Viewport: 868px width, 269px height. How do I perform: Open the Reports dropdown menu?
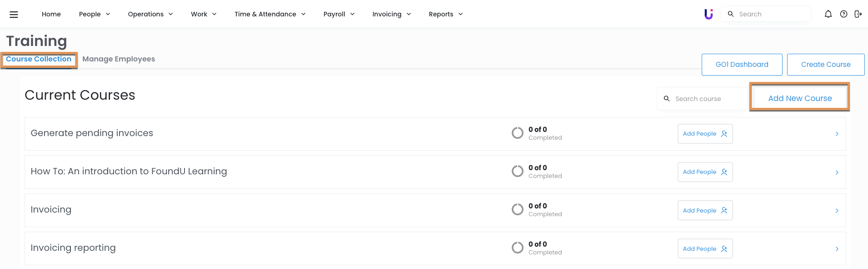point(445,14)
